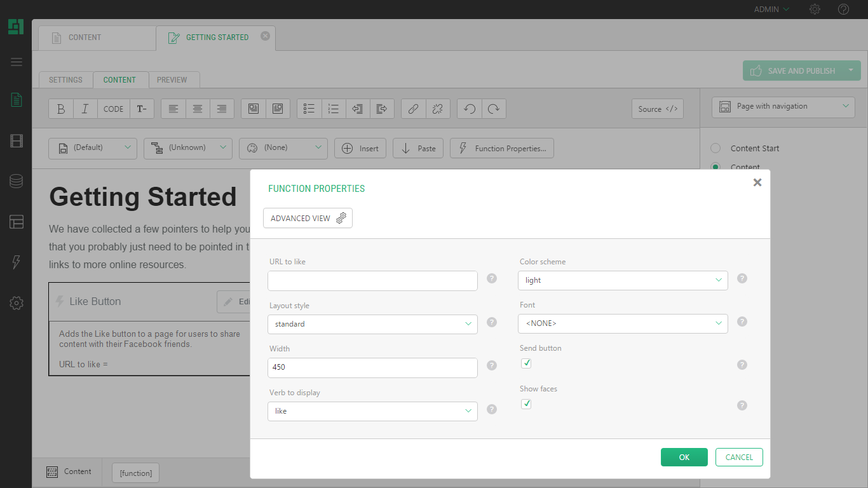Click the help icon next to URL to like
The height and width of the screenshot is (488, 868).
[492, 278]
